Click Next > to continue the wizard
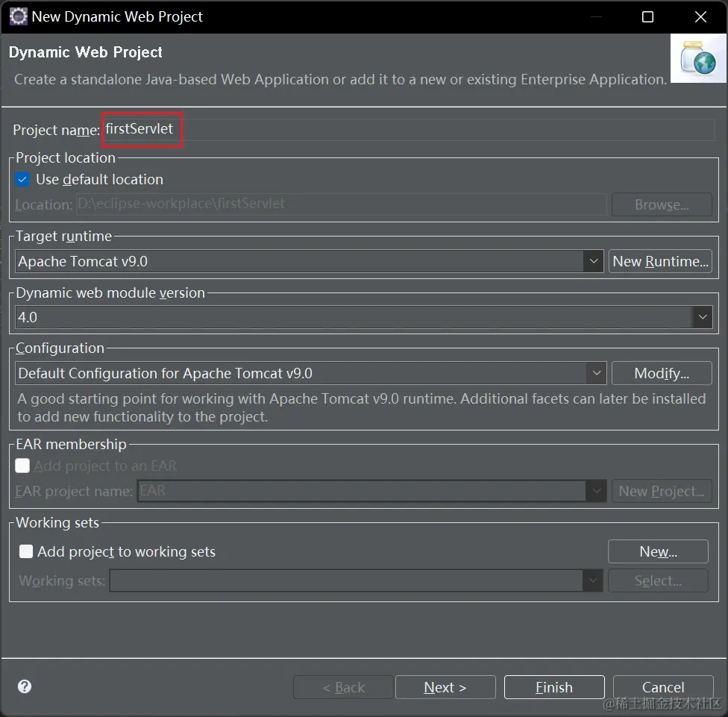728x717 pixels. pos(445,687)
